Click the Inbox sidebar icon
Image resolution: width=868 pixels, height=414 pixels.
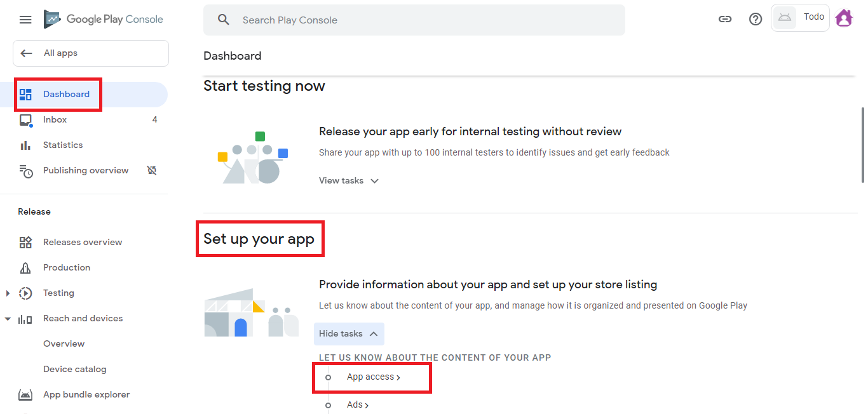coord(25,120)
